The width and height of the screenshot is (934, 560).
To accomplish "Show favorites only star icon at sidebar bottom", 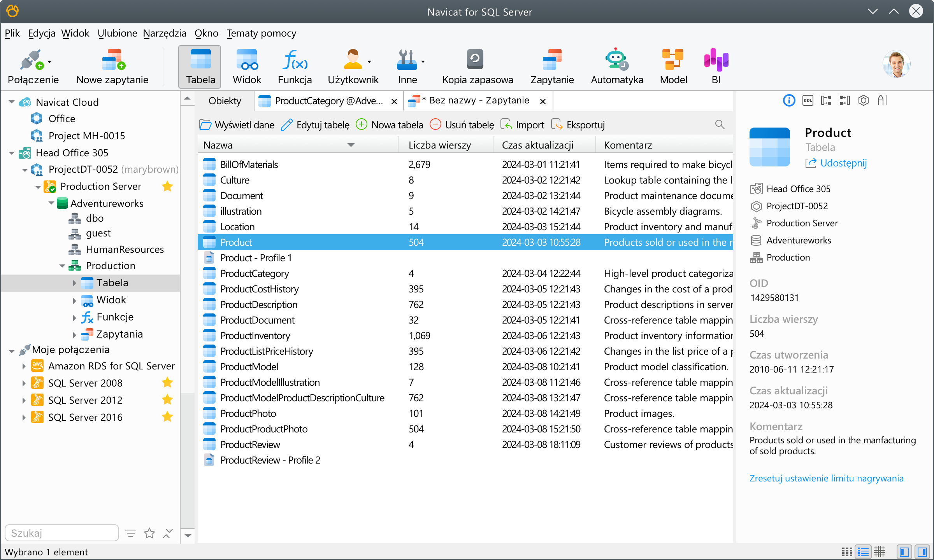I will click(149, 533).
